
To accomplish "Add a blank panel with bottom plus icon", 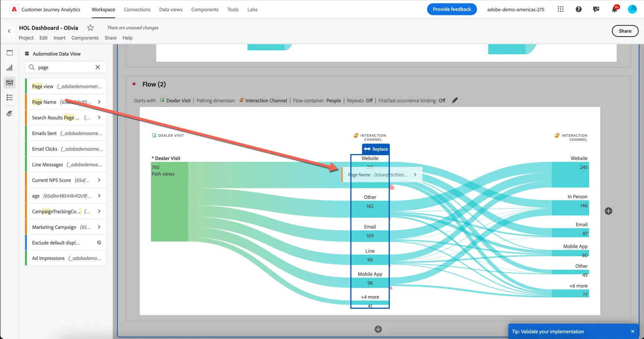I will pos(378,329).
